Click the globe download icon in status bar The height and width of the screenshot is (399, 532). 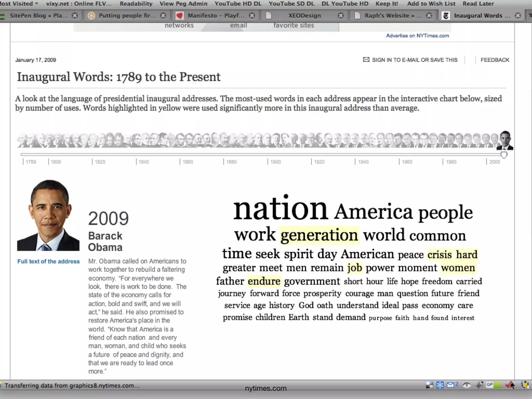click(x=525, y=385)
